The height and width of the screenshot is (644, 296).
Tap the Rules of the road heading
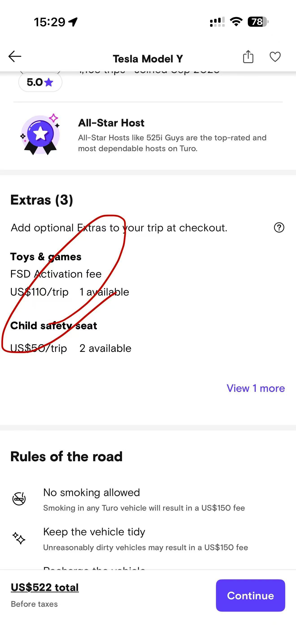coord(66,457)
